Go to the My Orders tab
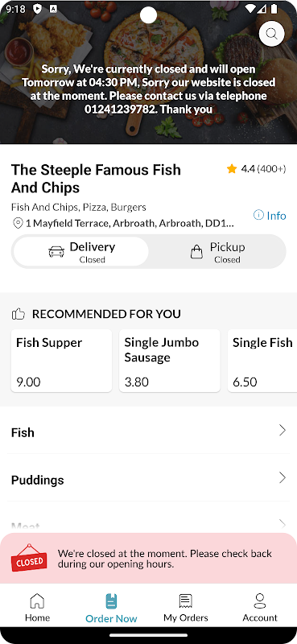The height and width of the screenshot is (644, 297). click(x=186, y=608)
